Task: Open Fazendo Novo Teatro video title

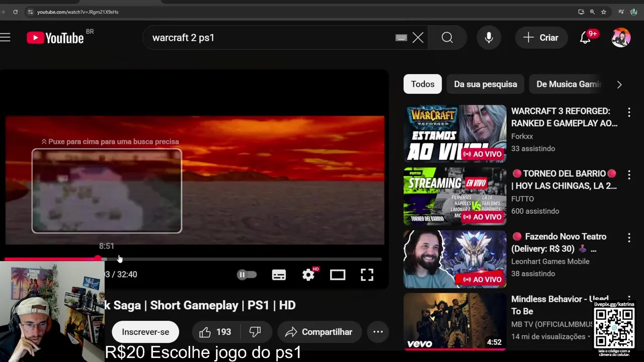Action: (x=559, y=242)
